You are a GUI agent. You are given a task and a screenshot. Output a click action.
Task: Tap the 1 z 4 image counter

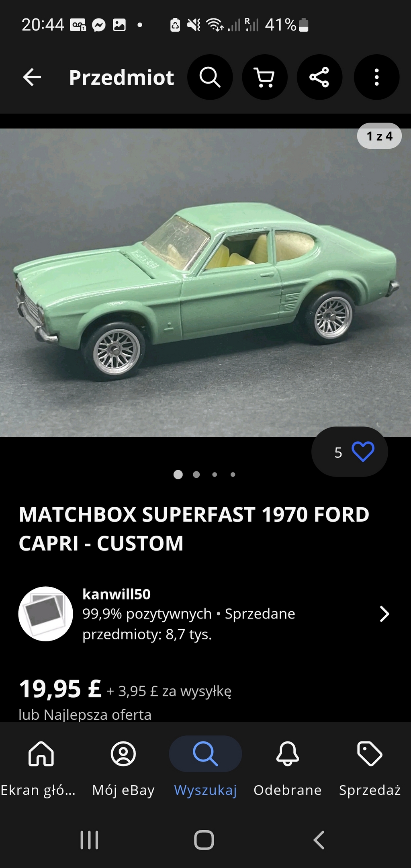tap(379, 136)
